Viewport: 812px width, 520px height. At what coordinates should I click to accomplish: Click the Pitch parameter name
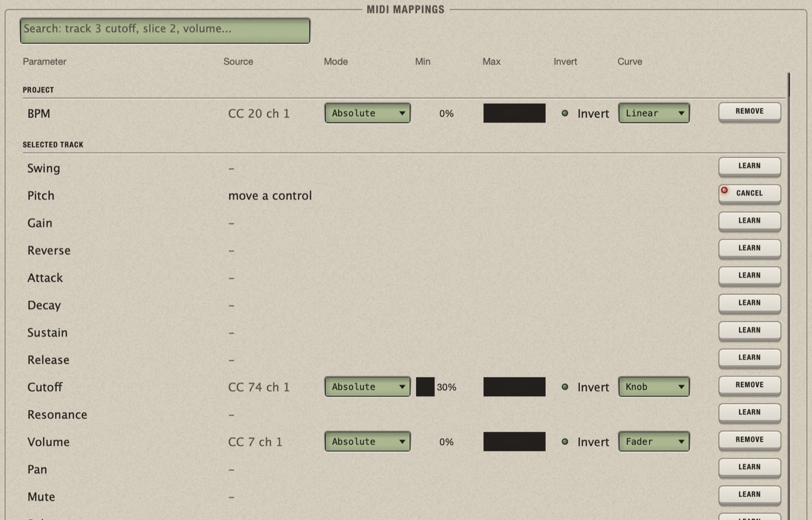pos(41,196)
